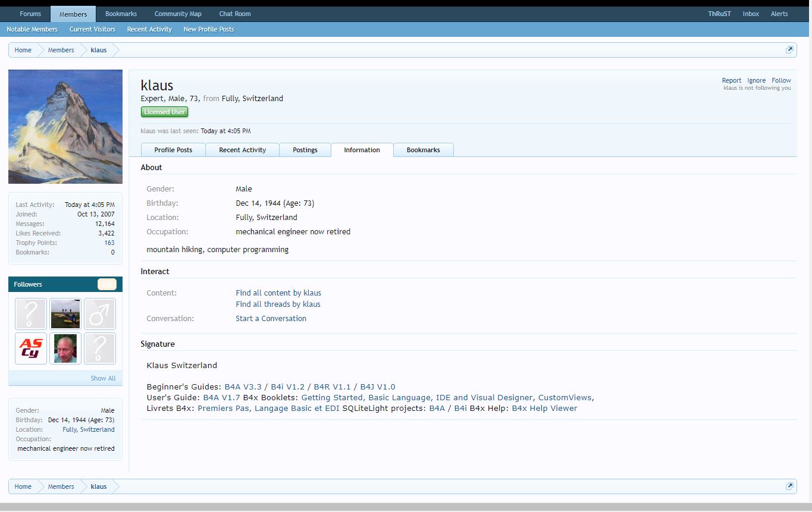Screen dimensions: 812x512
Task: Show All followers of klaus
Action: (x=103, y=378)
